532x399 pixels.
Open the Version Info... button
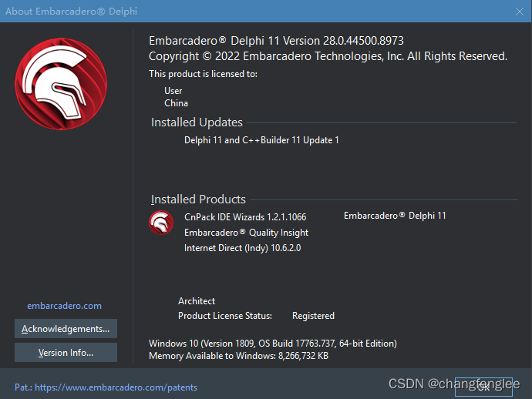click(x=66, y=353)
